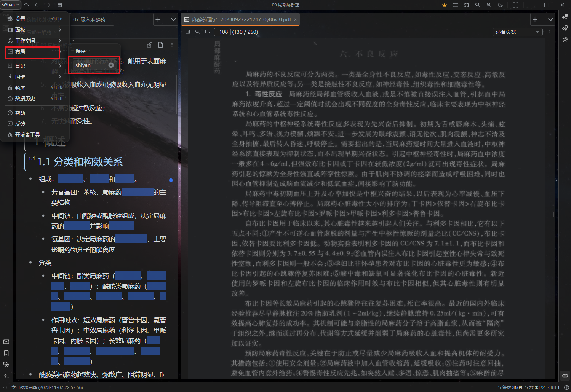571x392 pixels.
Task: Expand tab list chevron in PDF pane
Action: pos(550,19)
